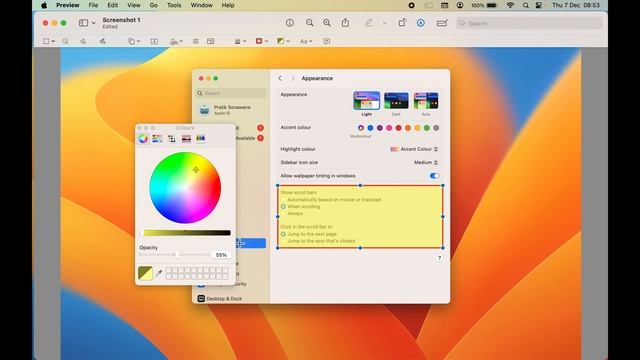
Task: Click the Opacity percentage field showing 55%
Action: 221,255
